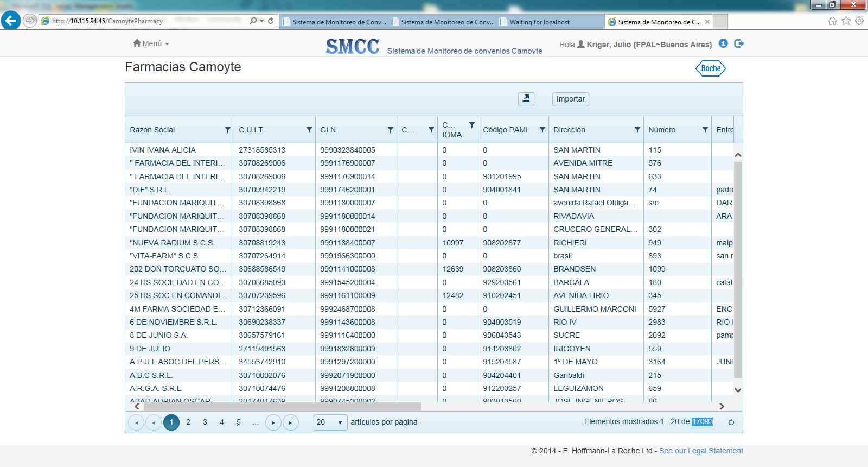The height and width of the screenshot is (467, 868).
Task: Click the address bar search magnifier icon
Action: click(253, 21)
